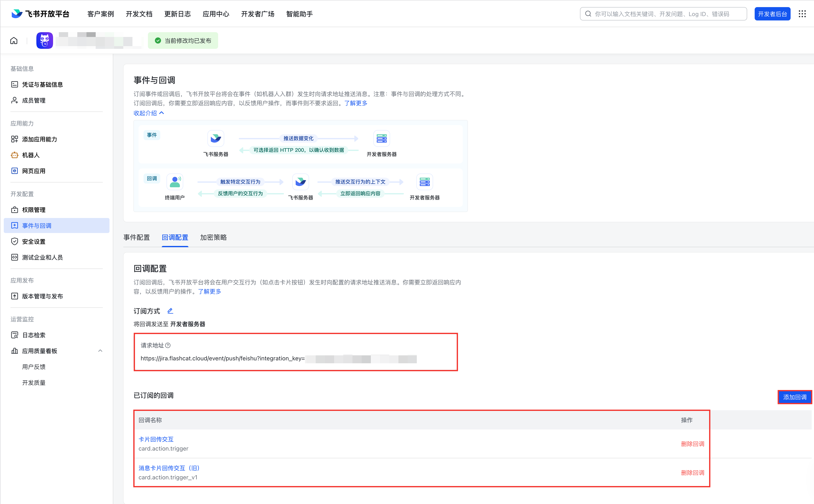The image size is (814, 504).
Task: Click the 应用质量看板 chart icon
Action: click(x=14, y=351)
